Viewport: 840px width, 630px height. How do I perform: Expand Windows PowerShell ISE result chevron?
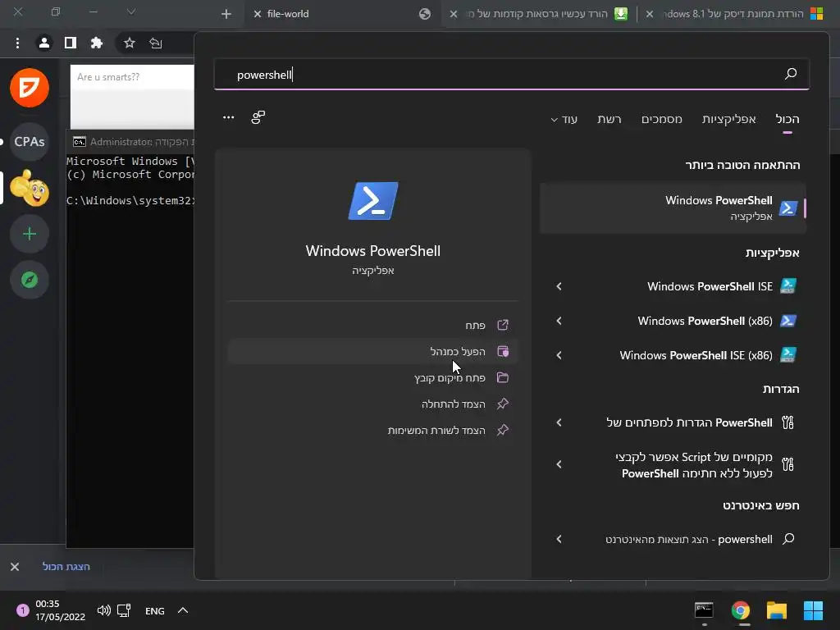(x=559, y=286)
